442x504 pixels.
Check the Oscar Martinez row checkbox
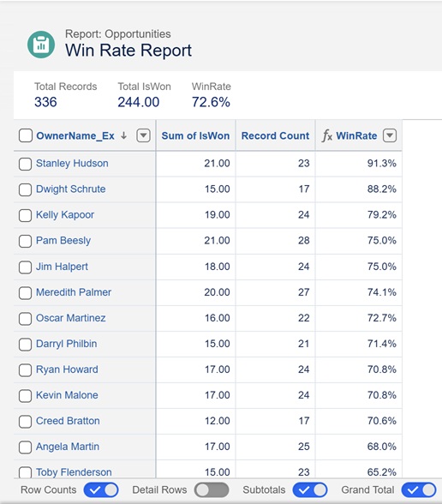25,319
